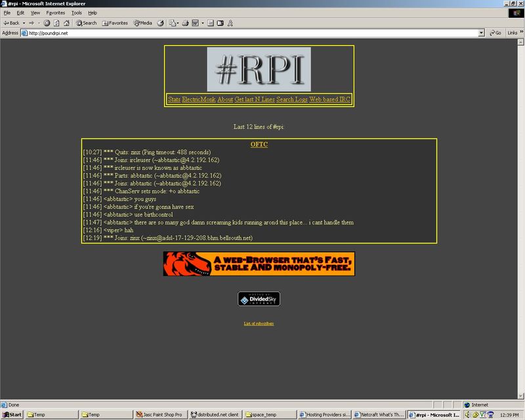The image size is (525, 420).
Task: Click the DividedSky hosting badge
Action: (x=259, y=299)
